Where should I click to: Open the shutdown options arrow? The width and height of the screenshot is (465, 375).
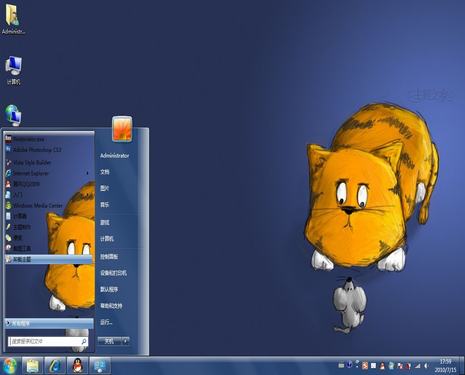pyautogui.click(x=125, y=341)
